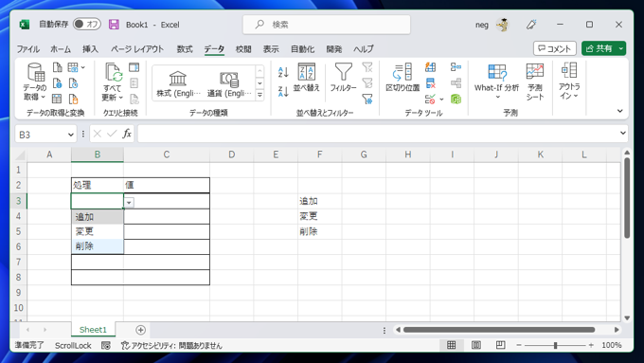
Task: Click the vertical scrollbar thumb
Action: point(627,197)
